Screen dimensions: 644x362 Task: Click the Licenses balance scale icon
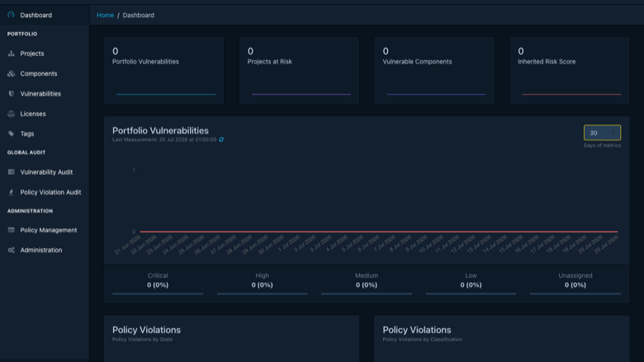[11, 114]
